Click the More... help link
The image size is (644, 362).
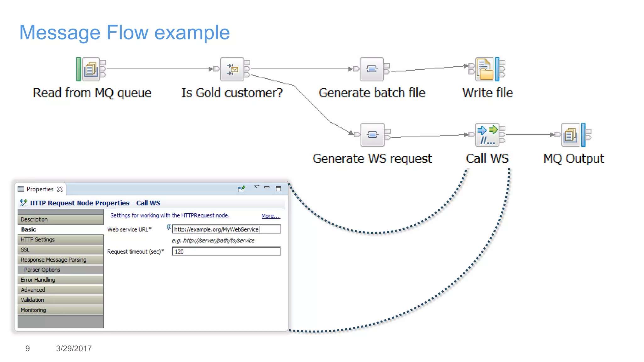click(270, 216)
